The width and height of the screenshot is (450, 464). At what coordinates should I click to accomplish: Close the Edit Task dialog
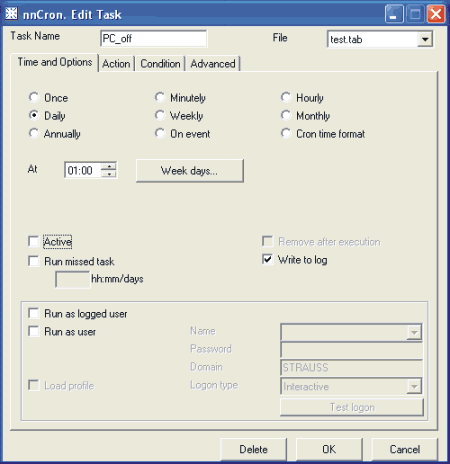(436, 14)
